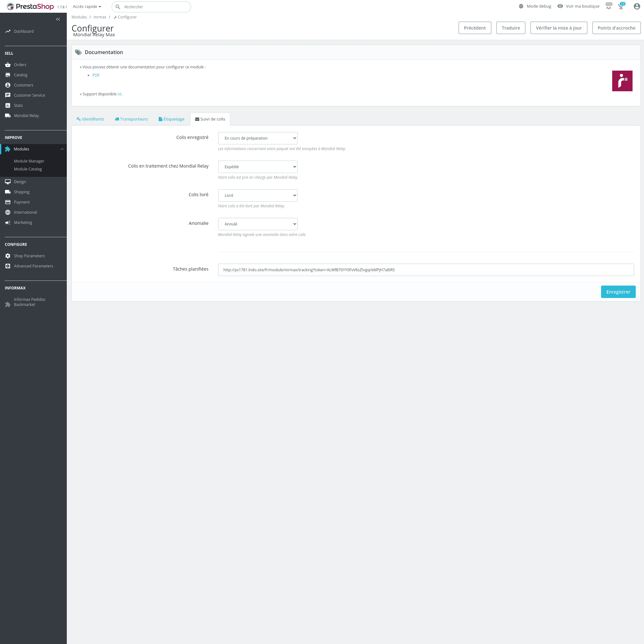
Task: Click Voir ma boutique eye icon
Action: point(560,6)
